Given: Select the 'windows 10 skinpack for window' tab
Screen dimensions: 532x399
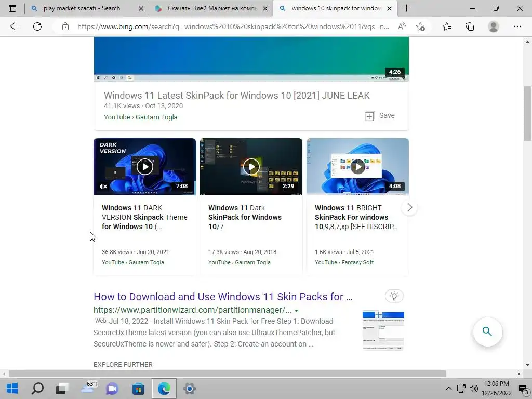Looking at the screenshot, I should [336, 8].
